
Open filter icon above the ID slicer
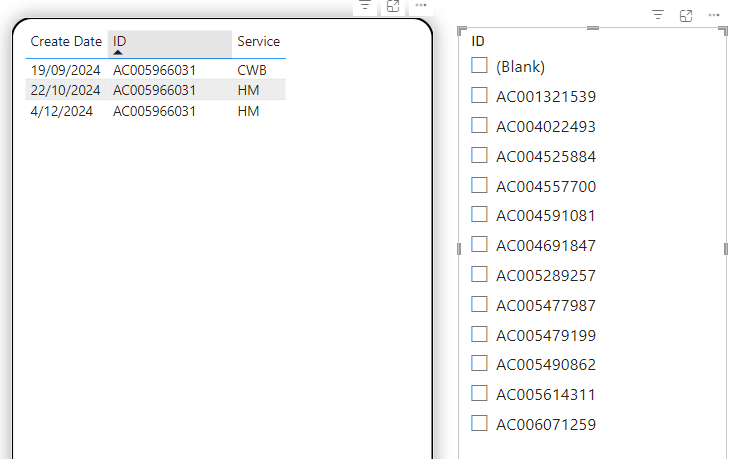[x=658, y=15]
